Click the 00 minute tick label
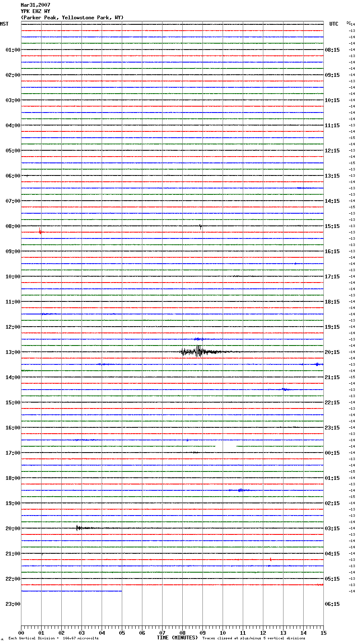Viewport: 357px width, 644px height. tap(21, 633)
